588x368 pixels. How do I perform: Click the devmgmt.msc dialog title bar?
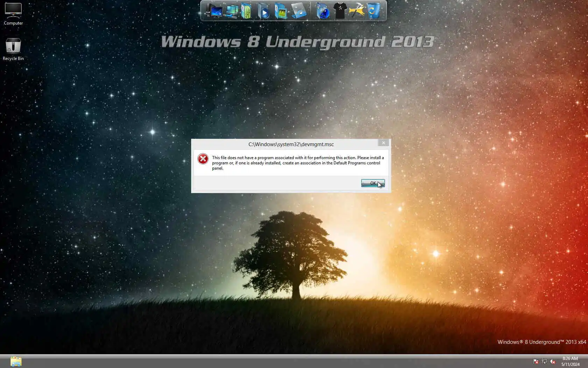[291, 144]
